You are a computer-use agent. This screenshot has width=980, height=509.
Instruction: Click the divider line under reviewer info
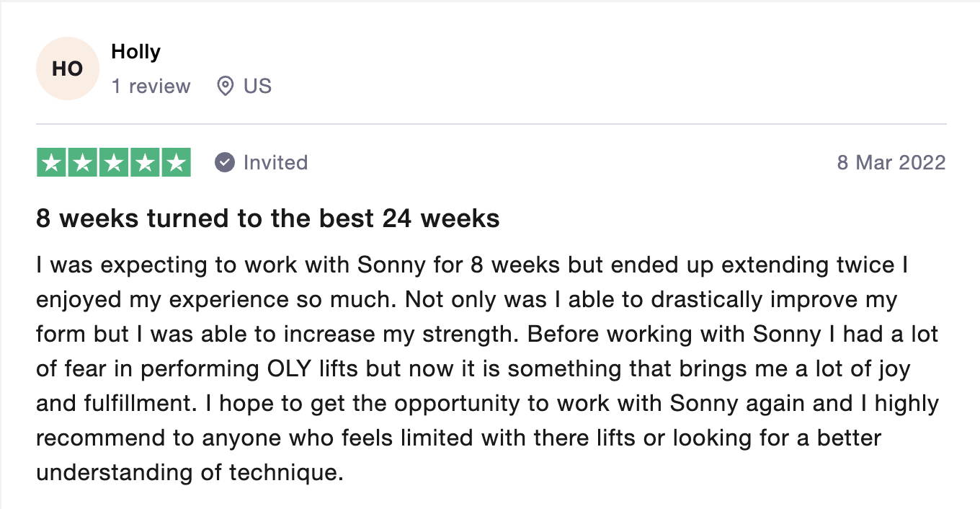click(491, 124)
